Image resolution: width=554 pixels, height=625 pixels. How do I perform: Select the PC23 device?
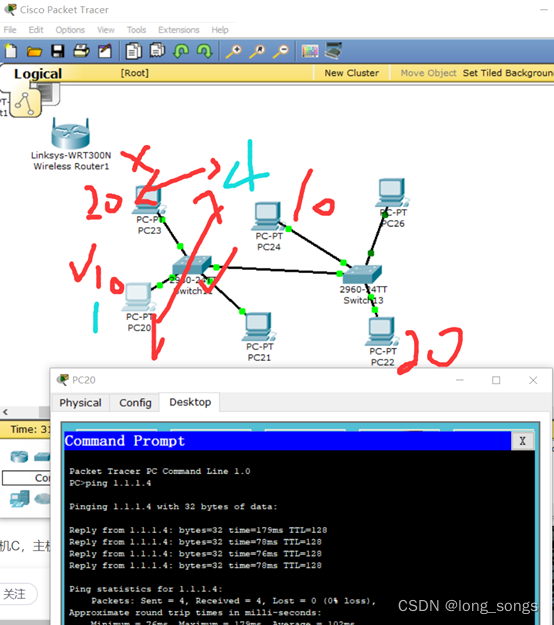tap(148, 199)
